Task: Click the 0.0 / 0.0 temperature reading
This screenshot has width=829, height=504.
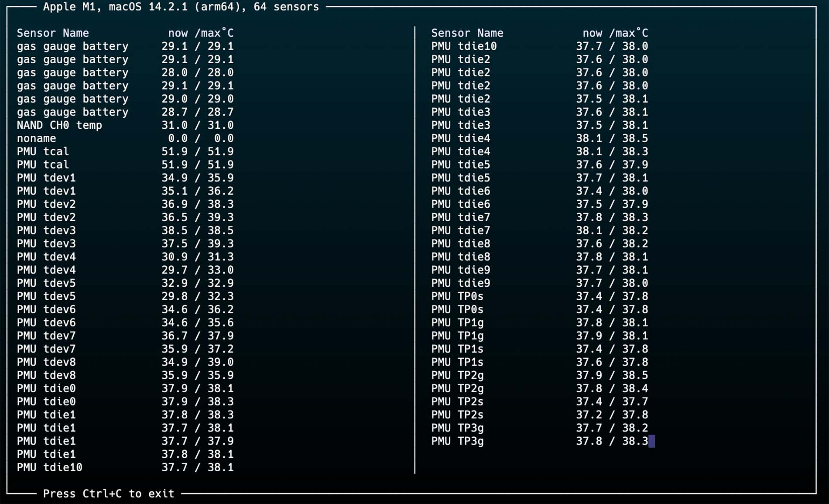Action: (x=200, y=138)
